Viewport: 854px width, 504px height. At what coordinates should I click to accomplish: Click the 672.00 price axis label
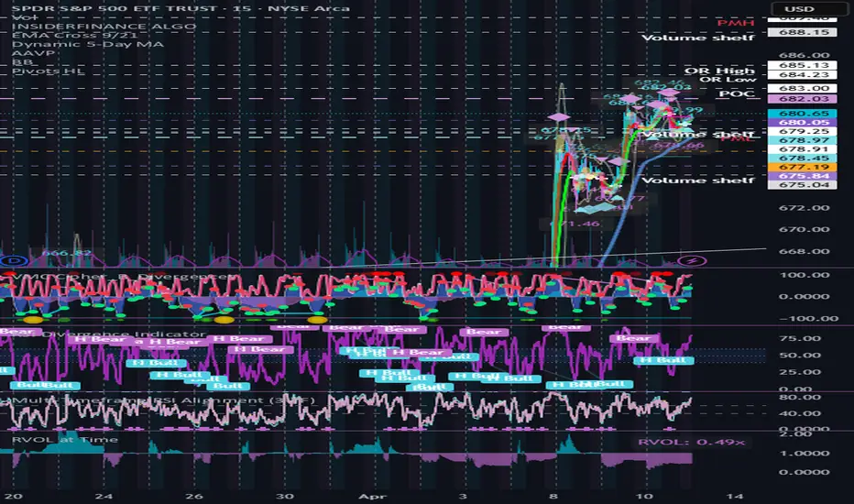[x=805, y=208]
